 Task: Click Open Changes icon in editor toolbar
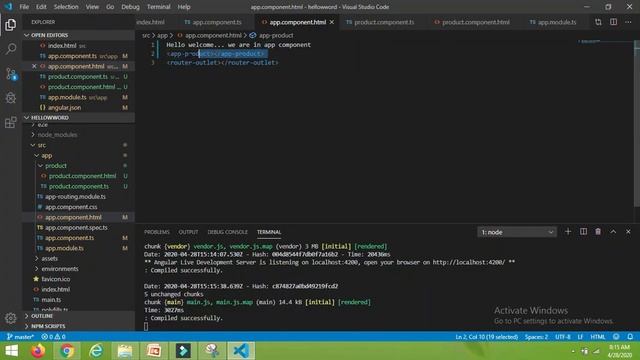click(x=598, y=22)
